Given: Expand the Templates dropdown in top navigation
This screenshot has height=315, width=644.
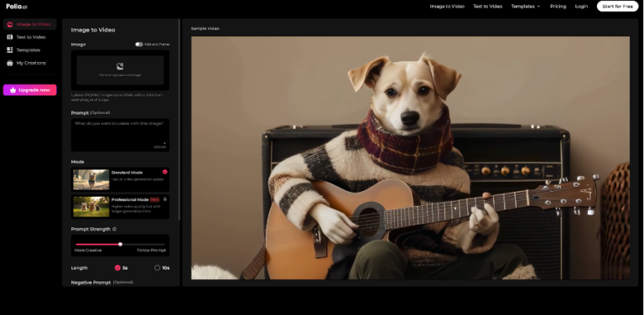Looking at the screenshot, I should [526, 7].
